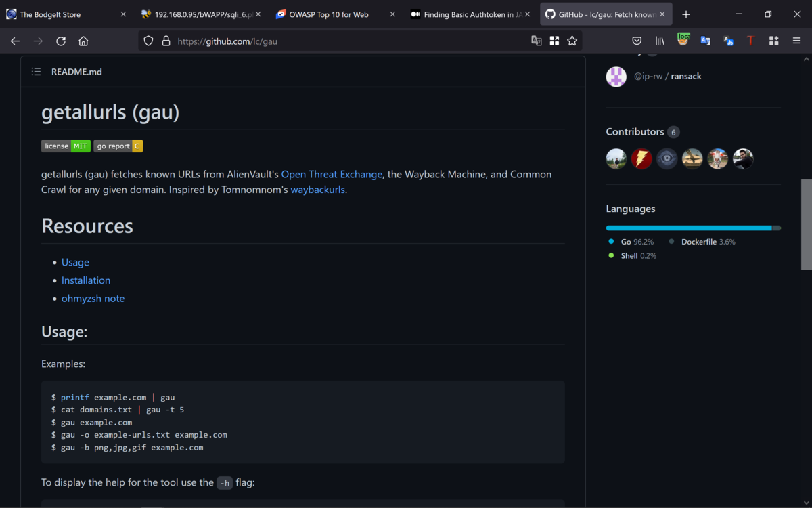
Task: Click the Usage: heading
Action: tap(64, 331)
